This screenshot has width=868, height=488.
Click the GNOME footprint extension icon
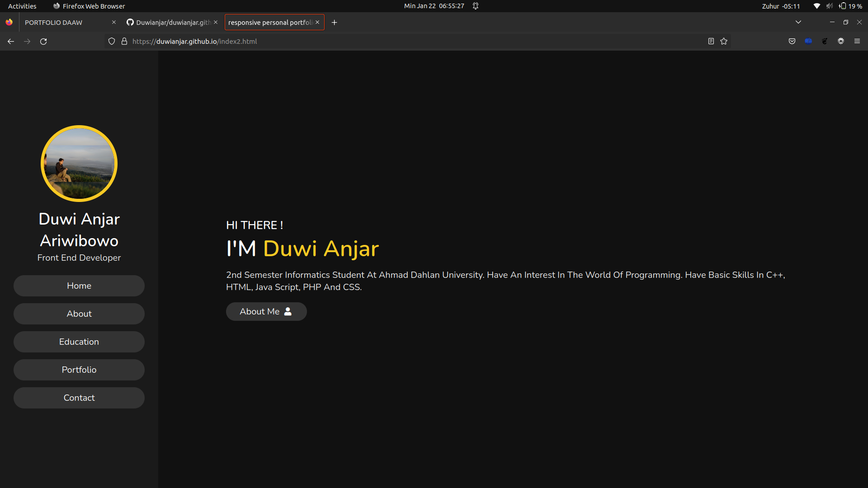(825, 41)
